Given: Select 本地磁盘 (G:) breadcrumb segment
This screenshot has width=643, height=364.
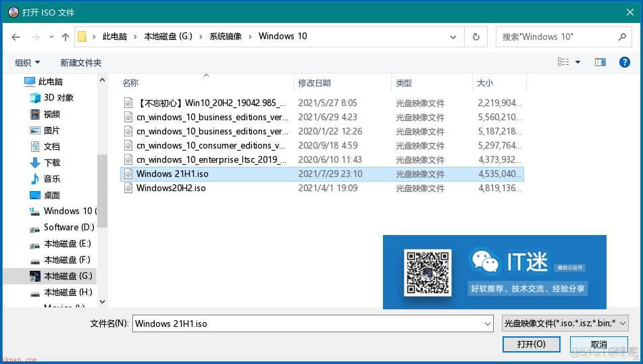Looking at the screenshot, I should 168,36.
